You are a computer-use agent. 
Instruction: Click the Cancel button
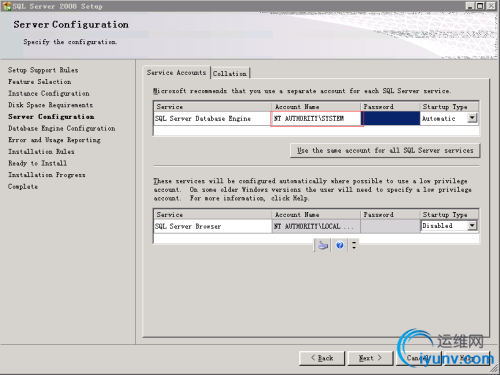pyautogui.click(x=419, y=358)
